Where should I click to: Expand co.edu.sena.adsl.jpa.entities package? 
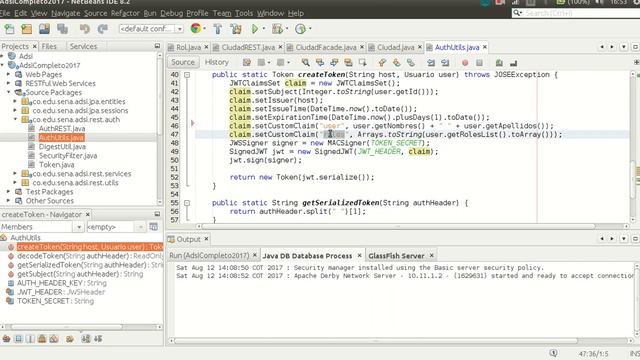[x=15, y=101]
